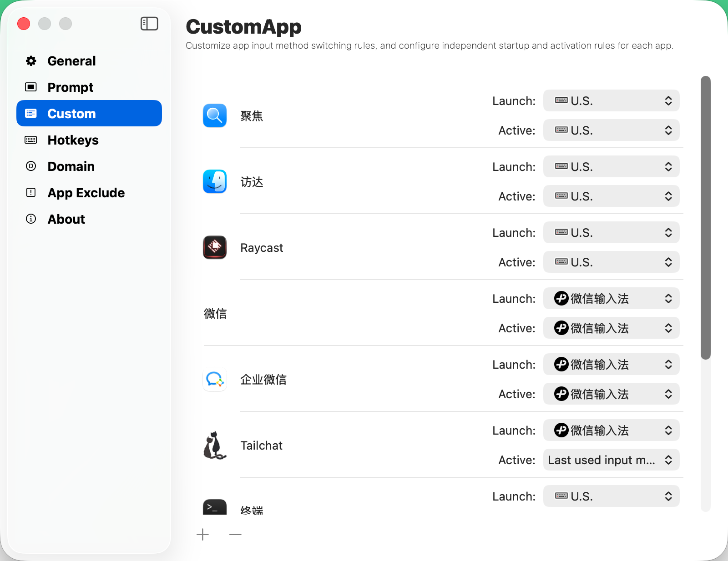
Task: Open Active dropdown for 聚焦
Action: tap(612, 130)
